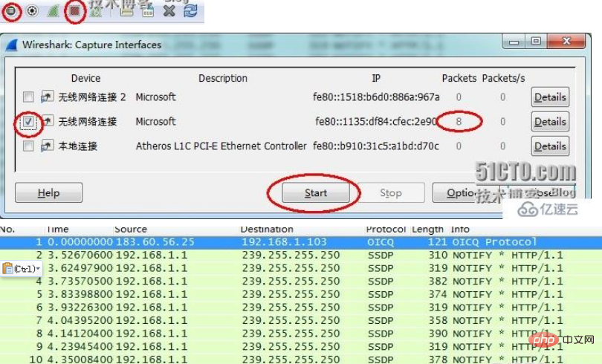Click the 本地连接 device name

point(77,146)
